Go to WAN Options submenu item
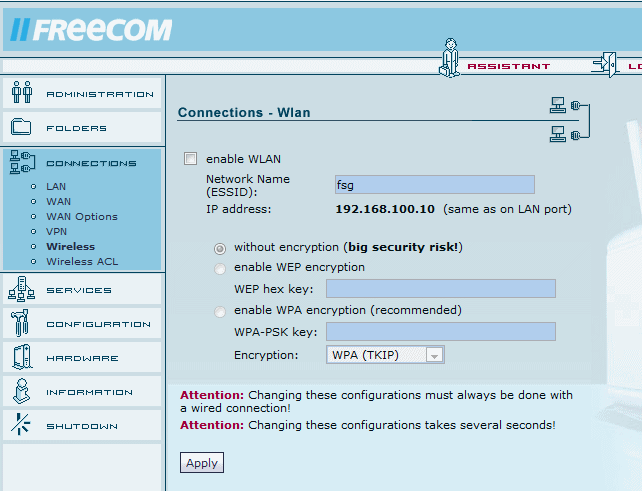This screenshot has width=642, height=491. pos(82,216)
